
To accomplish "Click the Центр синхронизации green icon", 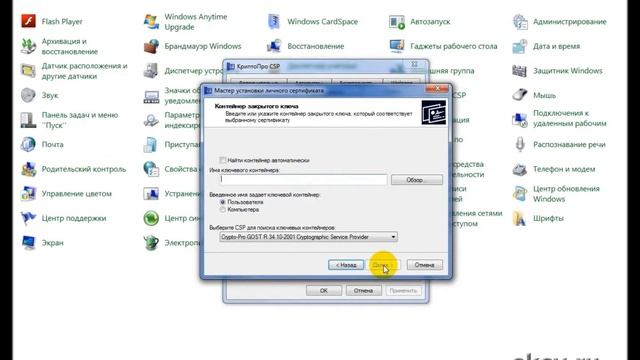I will pyautogui.click(x=151, y=218).
